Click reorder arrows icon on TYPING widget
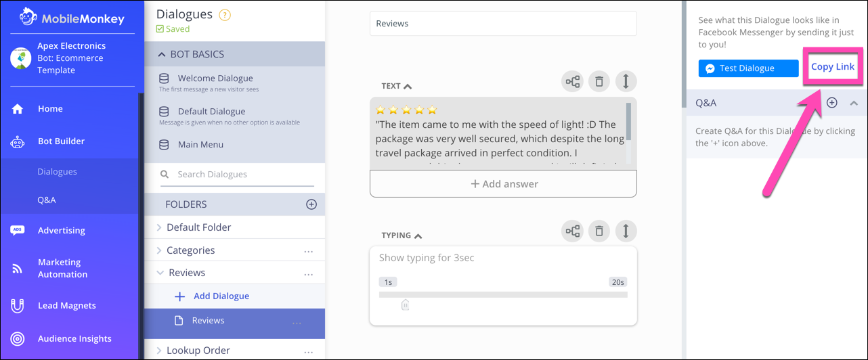Image resolution: width=868 pixels, height=360 pixels. pos(626,231)
